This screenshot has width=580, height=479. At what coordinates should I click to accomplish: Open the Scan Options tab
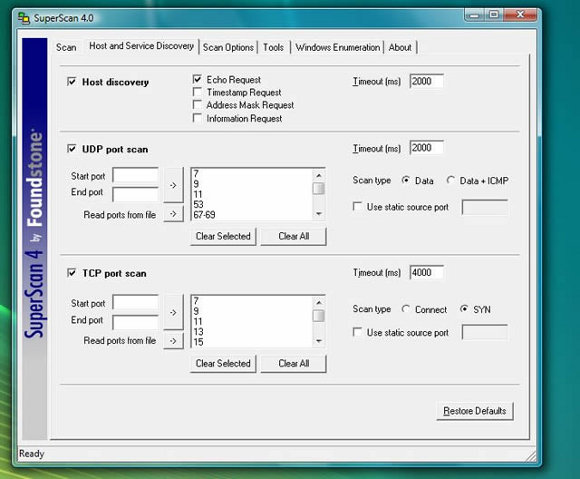pos(228,47)
